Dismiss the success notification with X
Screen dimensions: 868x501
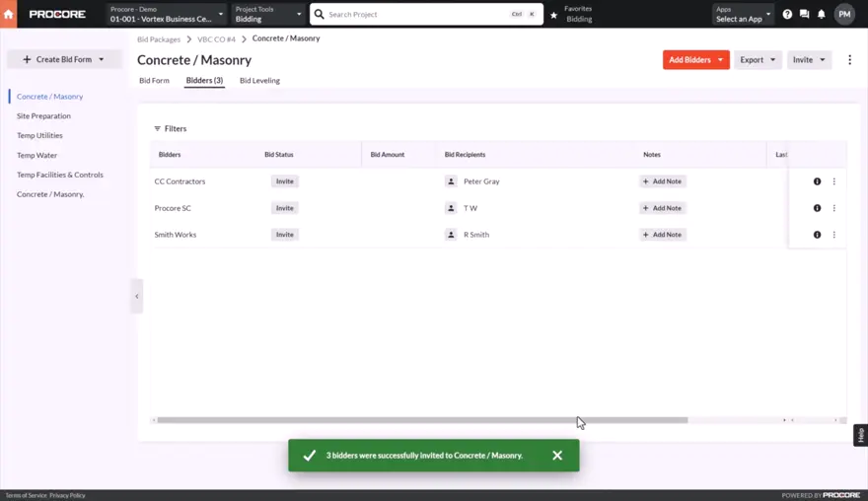pyautogui.click(x=557, y=455)
